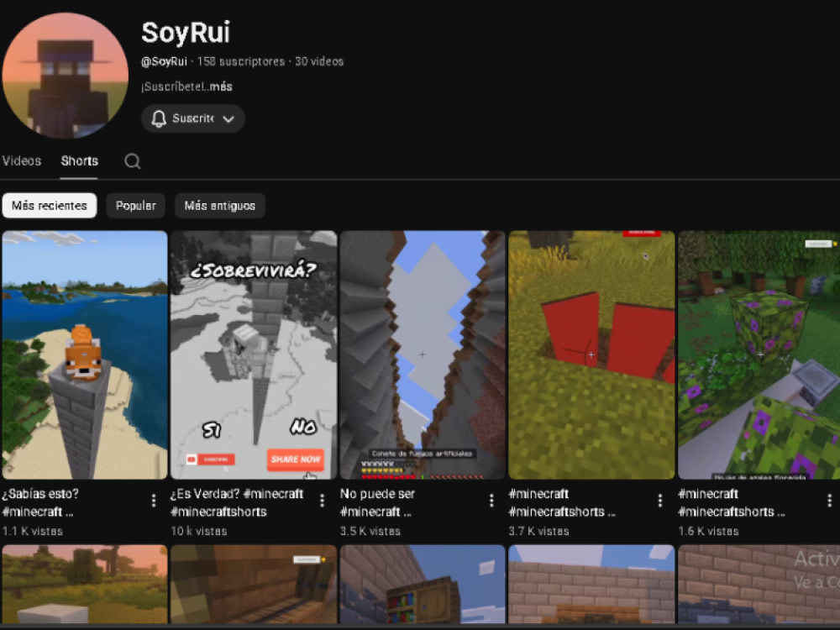Expand channel description via más link
The image size is (840, 630).
click(221, 87)
